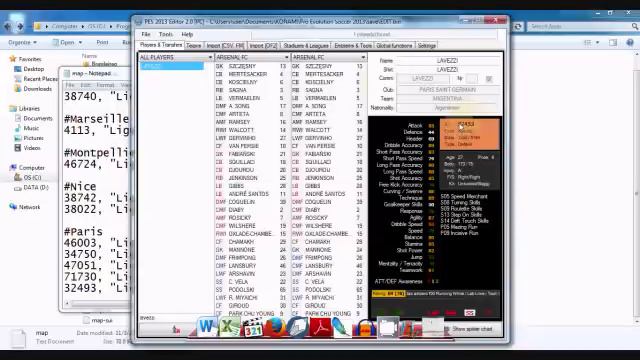Open the Tools menu of PES Editor

click(166, 34)
